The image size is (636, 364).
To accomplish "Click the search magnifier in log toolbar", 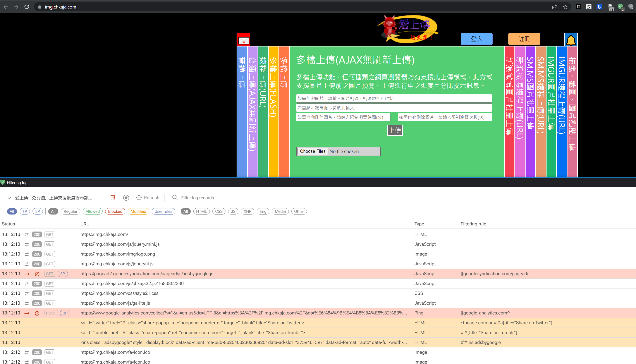I will click(175, 197).
